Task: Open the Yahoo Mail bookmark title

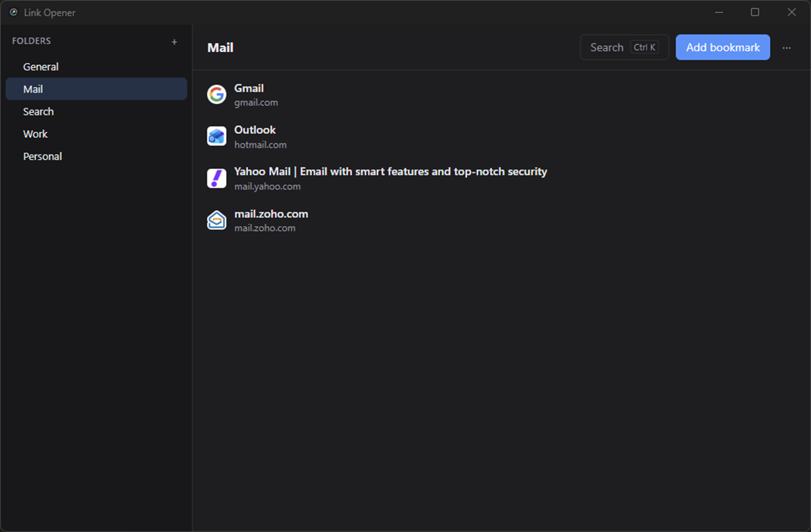Action: pos(391,172)
